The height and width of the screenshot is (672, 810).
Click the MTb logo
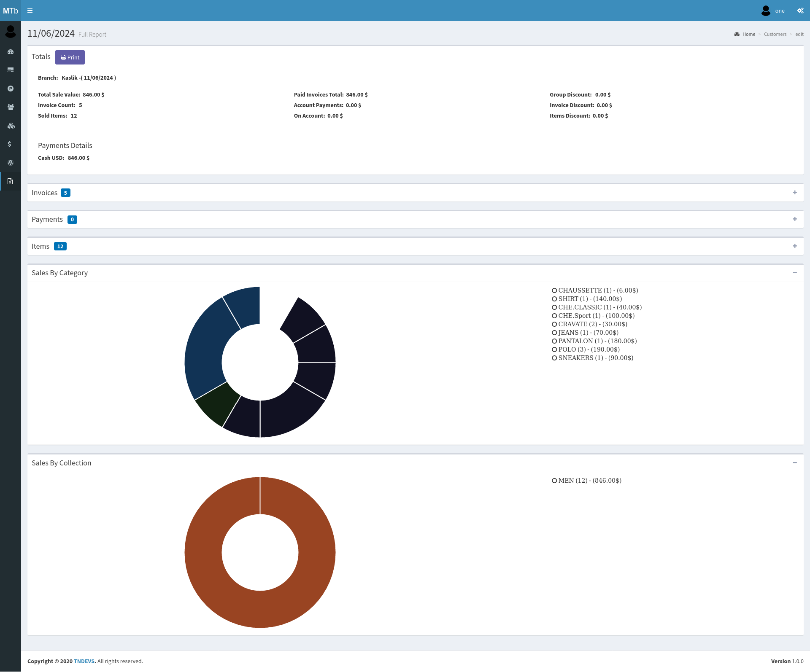click(11, 11)
